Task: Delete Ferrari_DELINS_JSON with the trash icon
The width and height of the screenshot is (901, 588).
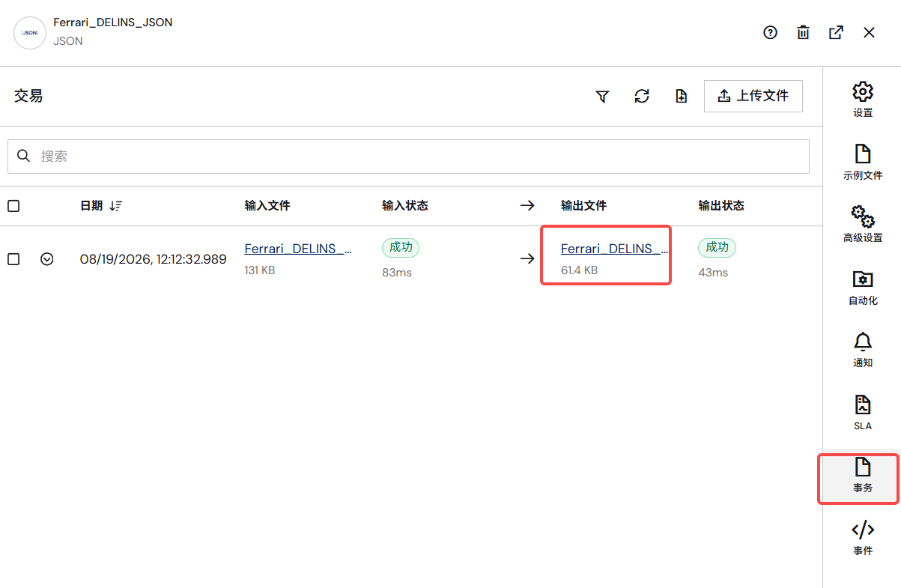Action: (x=803, y=32)
